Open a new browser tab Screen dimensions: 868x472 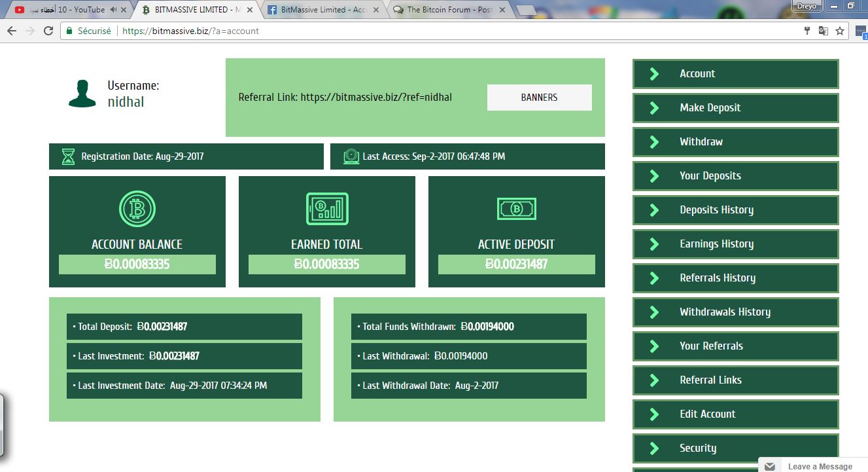point(526,10)
